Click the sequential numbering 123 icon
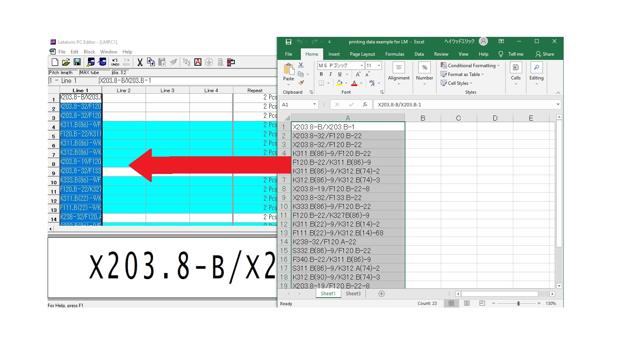624x364 pixels. click(187, 62)
